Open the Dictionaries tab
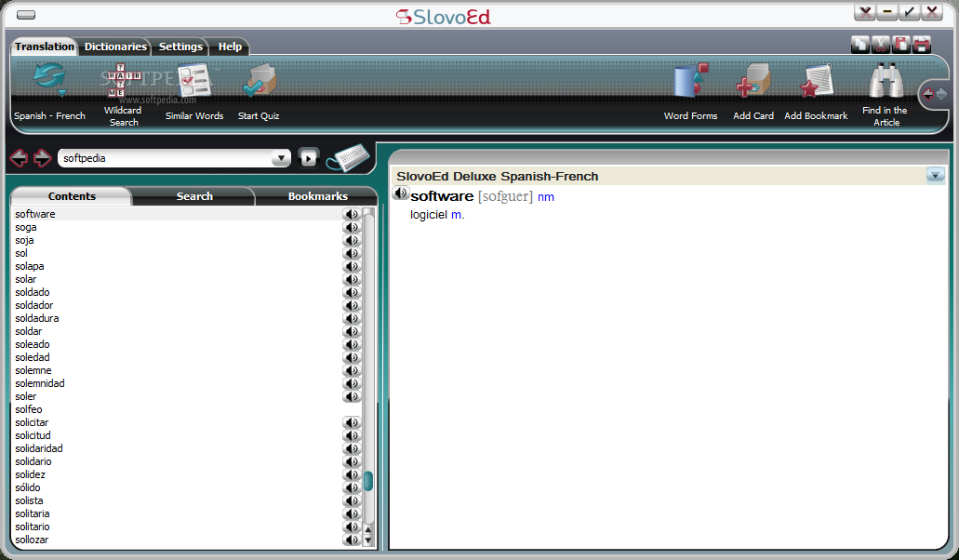959x560 pixels. click(x=115, y=47)
